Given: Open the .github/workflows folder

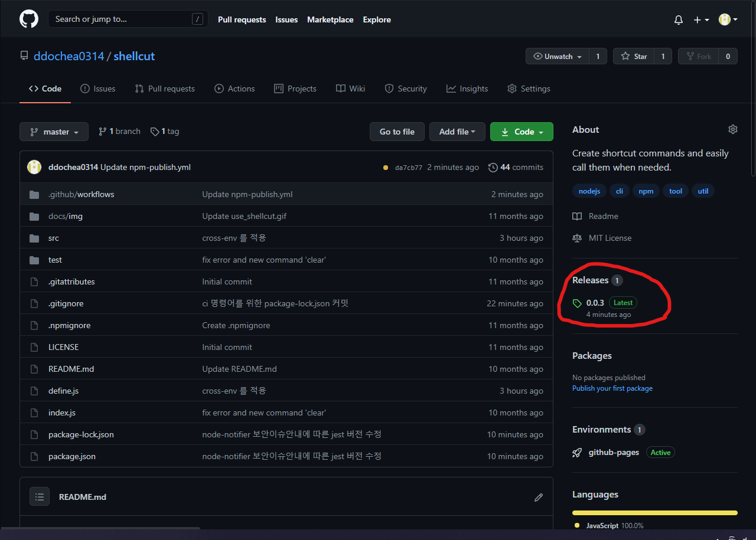Looking at the screenshot, I should coord(81,194).
